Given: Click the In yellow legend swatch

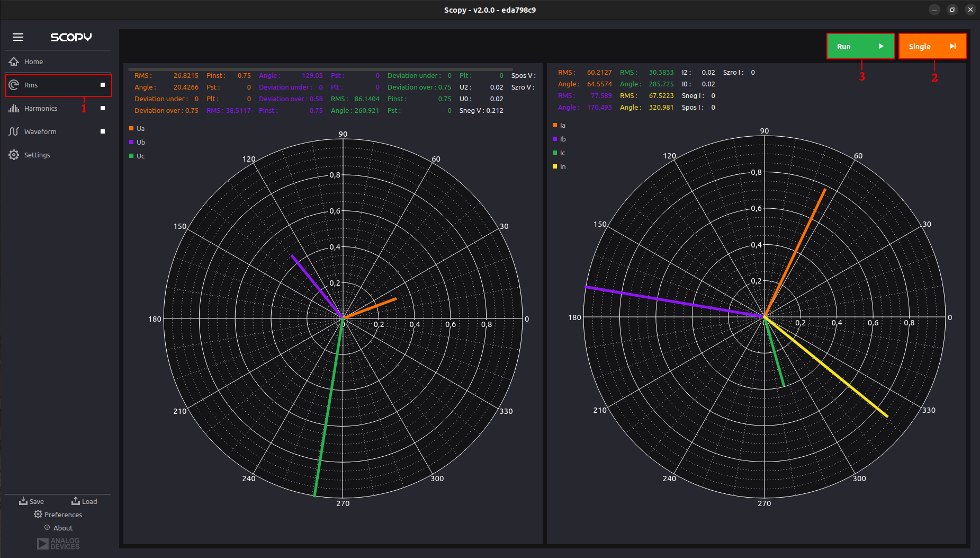Looking at the screenshot, I should pos(555,166).
